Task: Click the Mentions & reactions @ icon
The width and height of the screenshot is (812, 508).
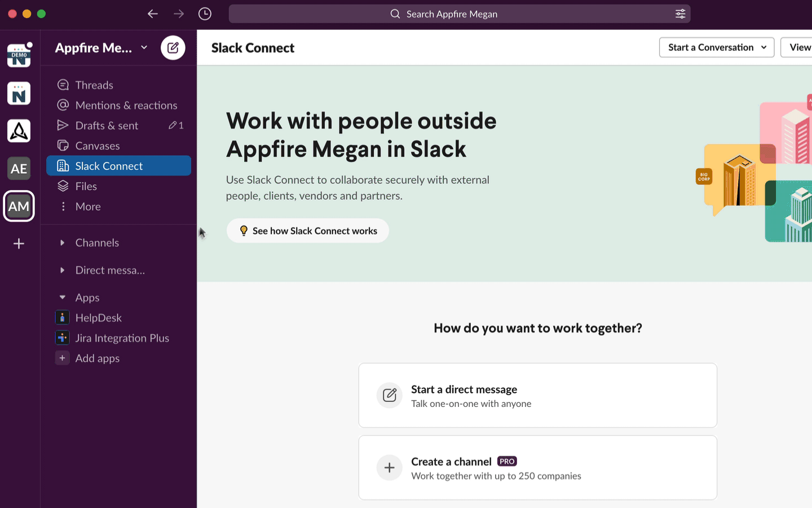Action: tap(63, 105)
